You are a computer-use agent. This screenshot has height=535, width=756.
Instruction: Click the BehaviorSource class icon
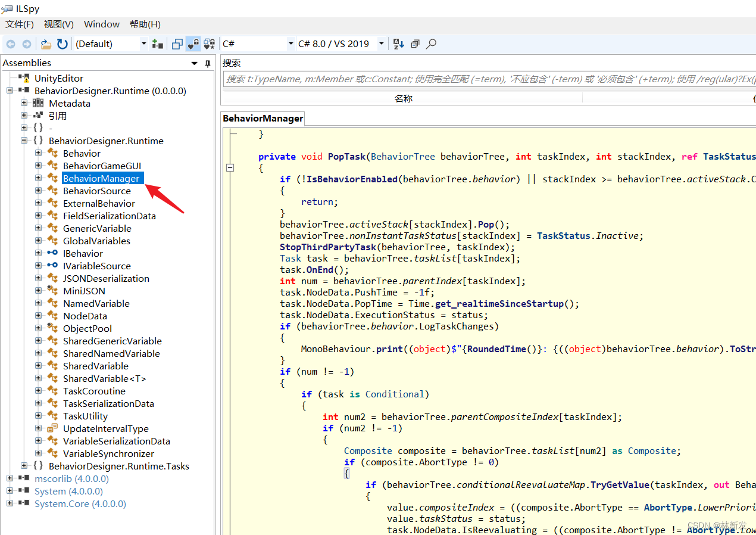(x=52, y=191)
